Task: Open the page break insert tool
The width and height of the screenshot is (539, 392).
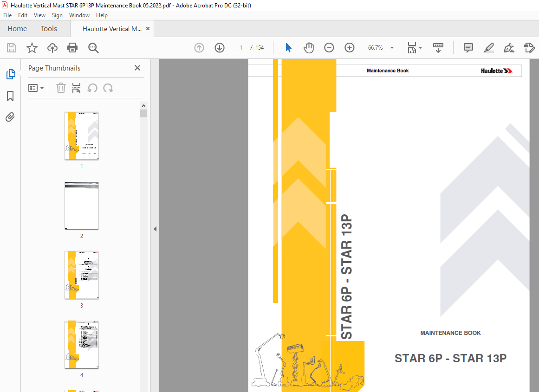Action: (x=76, y=88)
